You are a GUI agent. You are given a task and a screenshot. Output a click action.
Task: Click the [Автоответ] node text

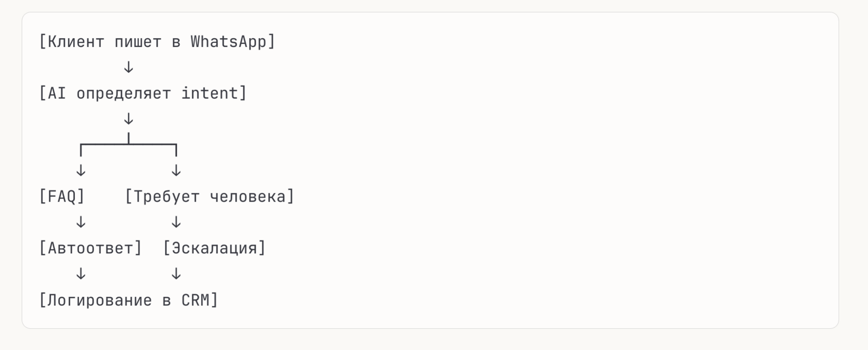coord(90,248)
